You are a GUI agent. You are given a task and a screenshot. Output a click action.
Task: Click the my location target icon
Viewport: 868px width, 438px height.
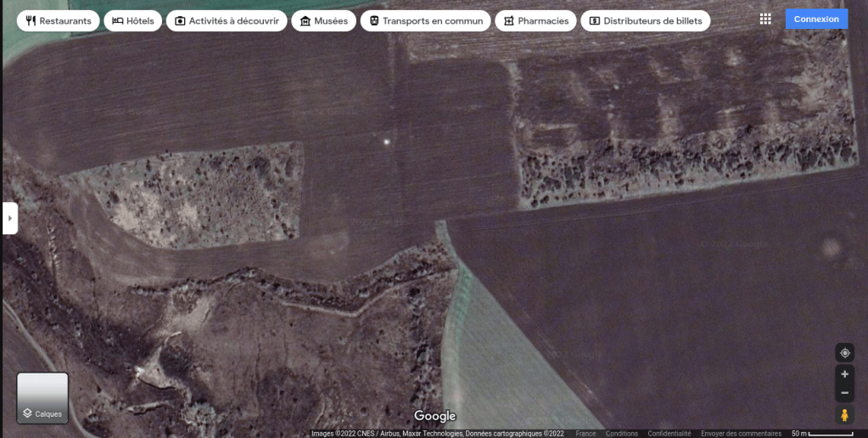pos(844,353)
